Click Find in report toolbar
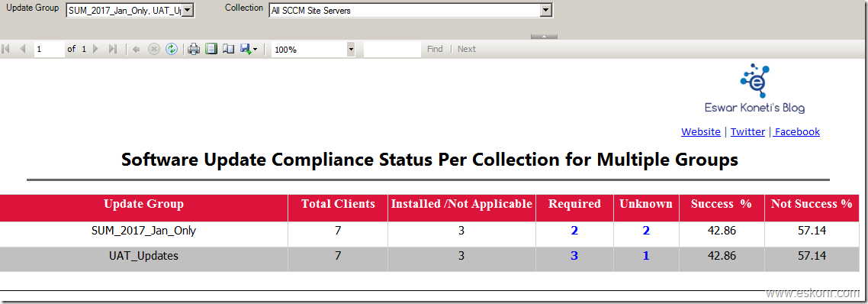This screenshot has width=868, height=304. pos(435,49)
